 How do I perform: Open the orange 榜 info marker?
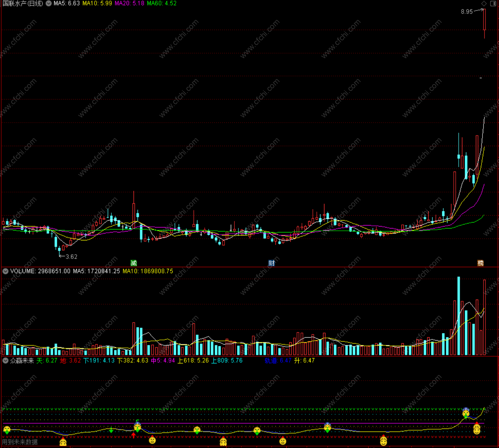click(480, 263)
